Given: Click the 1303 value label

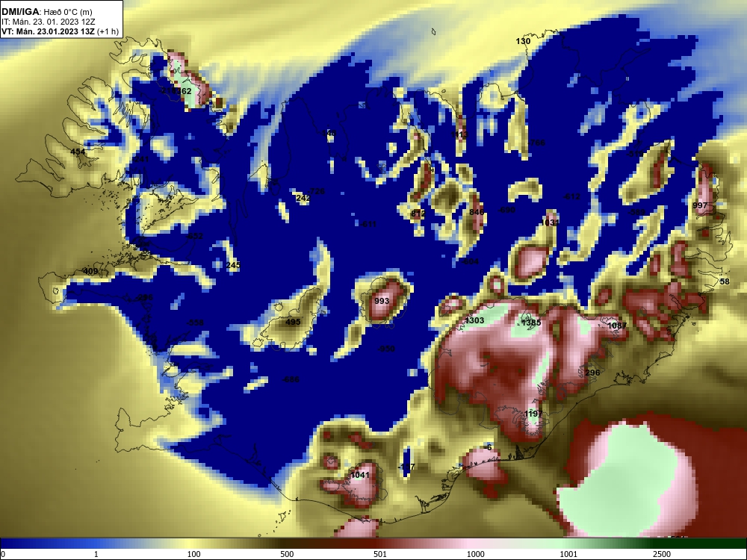Looking at the screenshot, I should point(474,320).
